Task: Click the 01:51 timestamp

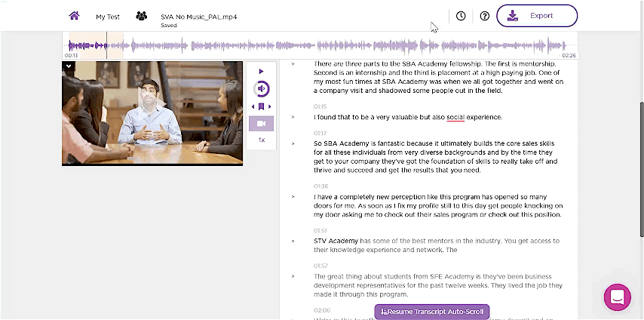Action: tap(320, 231)
